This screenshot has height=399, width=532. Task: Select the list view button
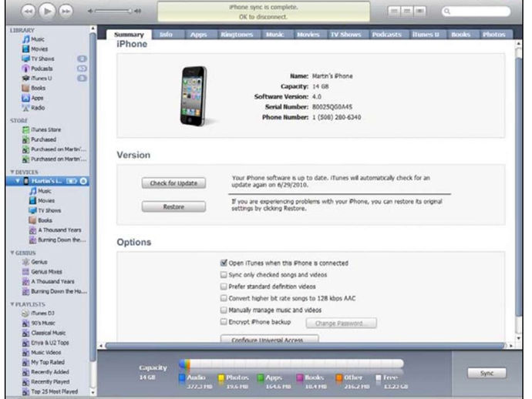click(x=394, y=12)
